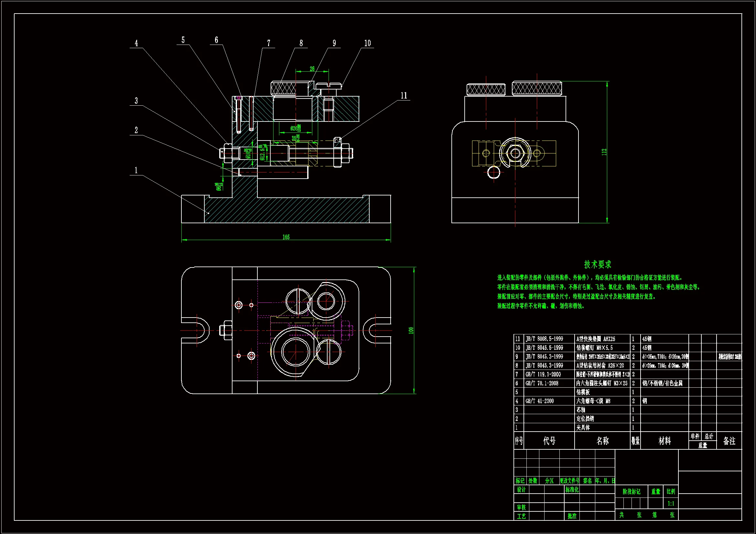Click part balloon number 8
Screen dimensions: 756x534
pyautogui.click(x=301, y=43)
